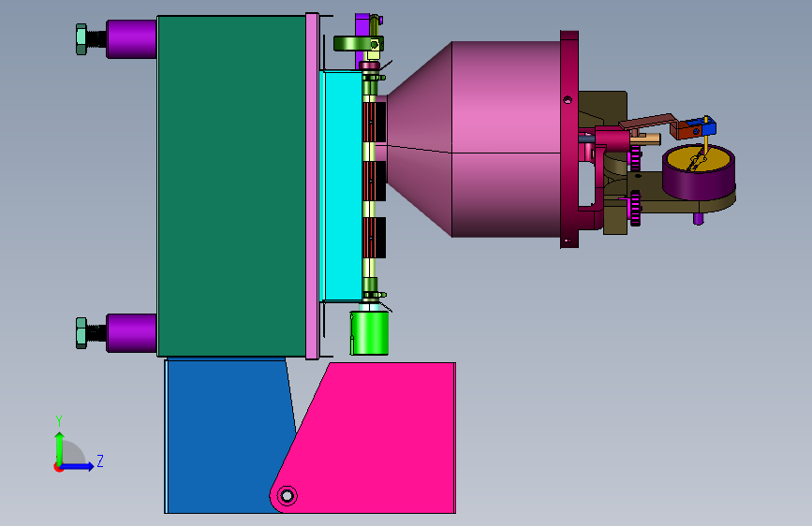Select the lower purple cylindrical spacer
This screenshot has height=526, width=812.
(x=131, y=333)
